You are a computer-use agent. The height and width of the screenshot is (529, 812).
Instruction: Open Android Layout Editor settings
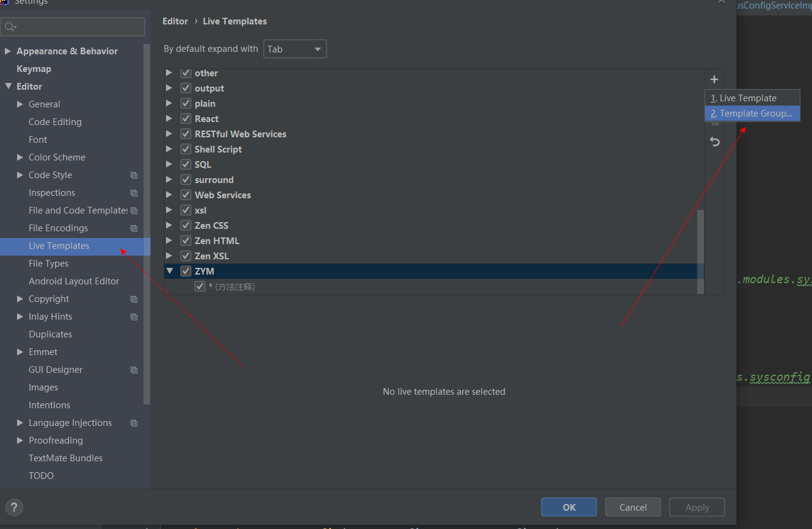tap(74, 281)
